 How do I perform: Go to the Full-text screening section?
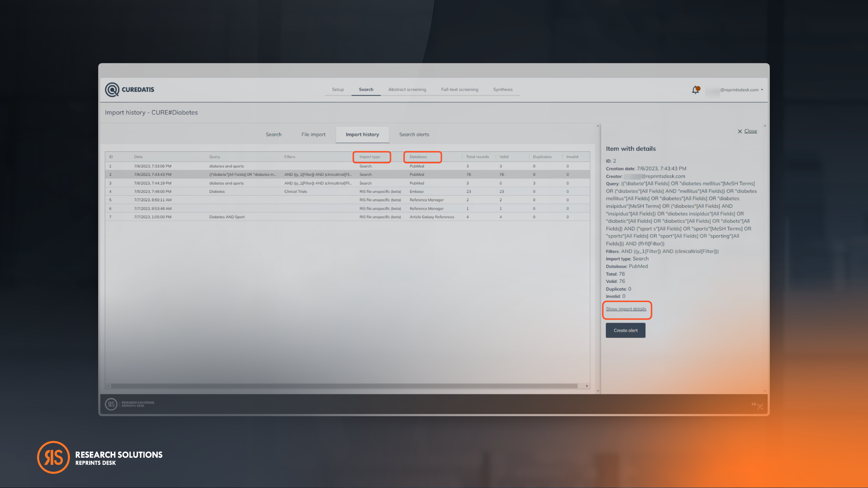(459, 90)
